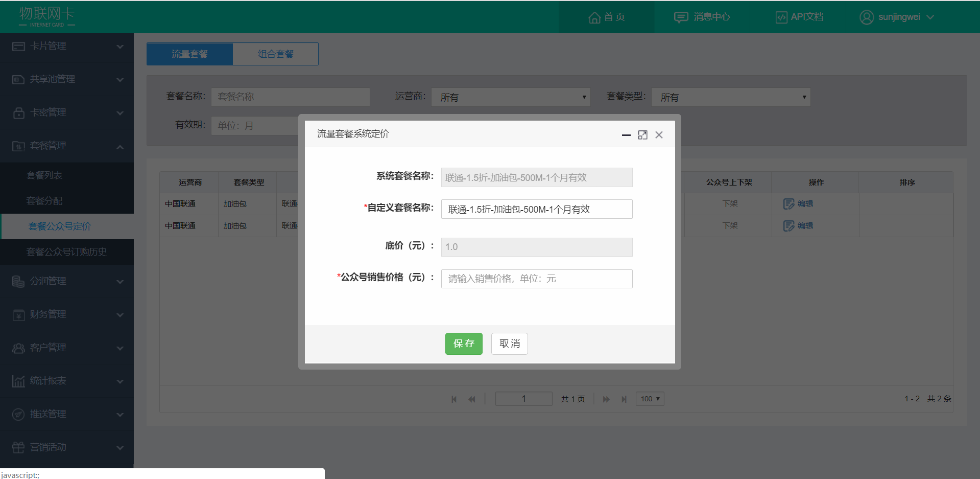The width and height of the screenshot is (980, 479).
Task: Click the card management sidebar icon
Action: pos(18,47)
